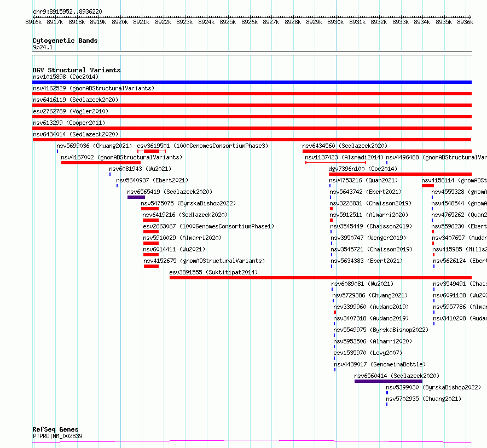Select nsv6434560 (Sedlazeck2020) variant label

(x=345, y=146)
